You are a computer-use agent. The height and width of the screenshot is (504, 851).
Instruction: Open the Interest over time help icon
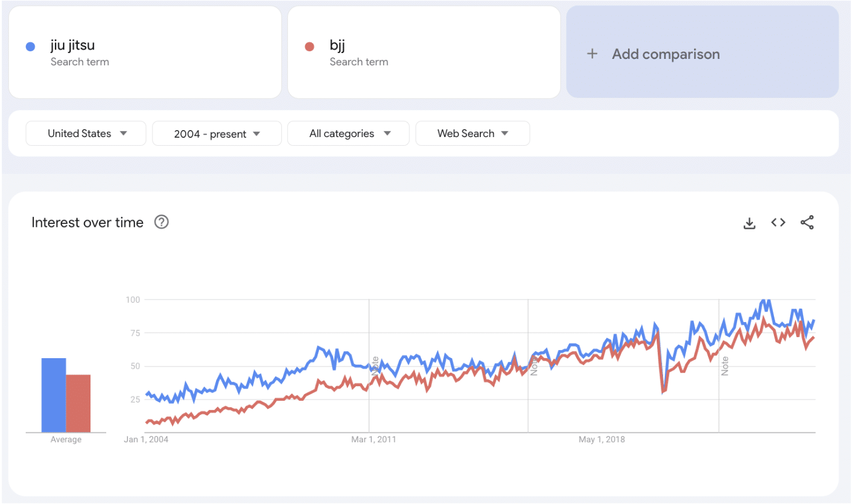coord(162,222)
